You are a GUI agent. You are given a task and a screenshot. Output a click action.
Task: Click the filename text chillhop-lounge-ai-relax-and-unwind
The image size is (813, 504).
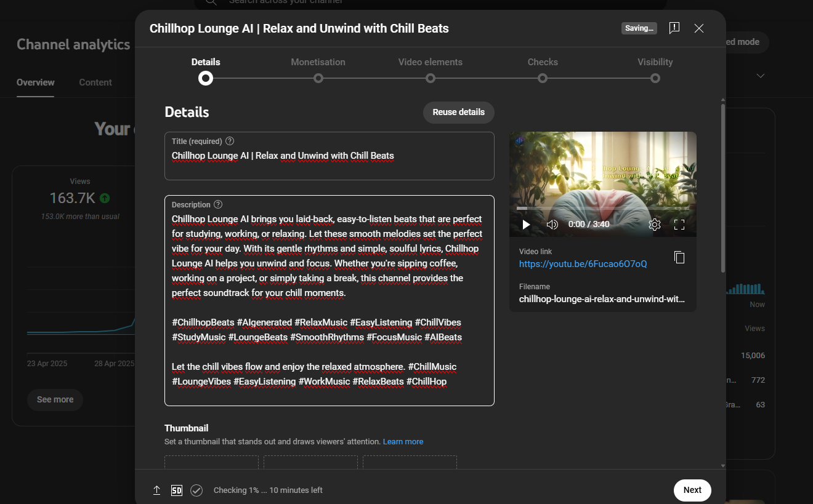[x=602, y=299]
